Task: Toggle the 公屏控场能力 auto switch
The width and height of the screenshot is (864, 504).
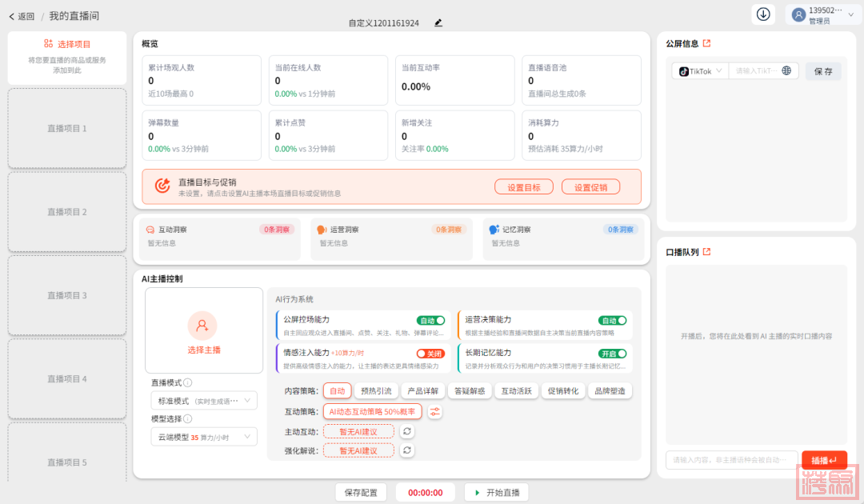Action: [430, 320]
